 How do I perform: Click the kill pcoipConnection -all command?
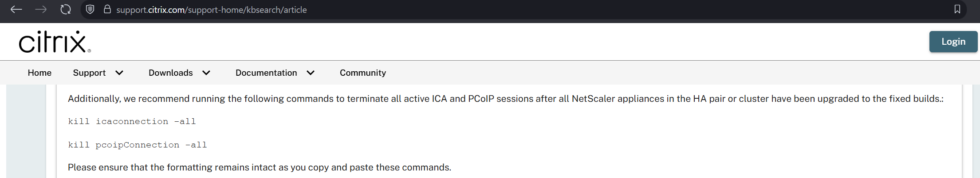coord(137,145)
